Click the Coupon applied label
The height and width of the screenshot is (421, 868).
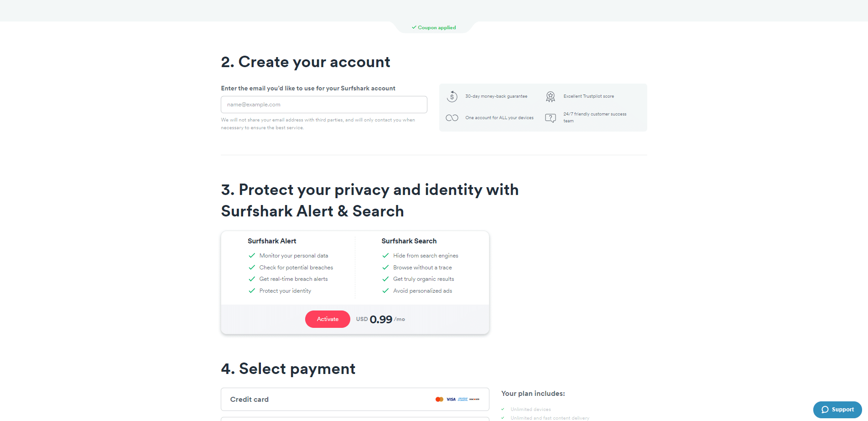pos(437,27)
